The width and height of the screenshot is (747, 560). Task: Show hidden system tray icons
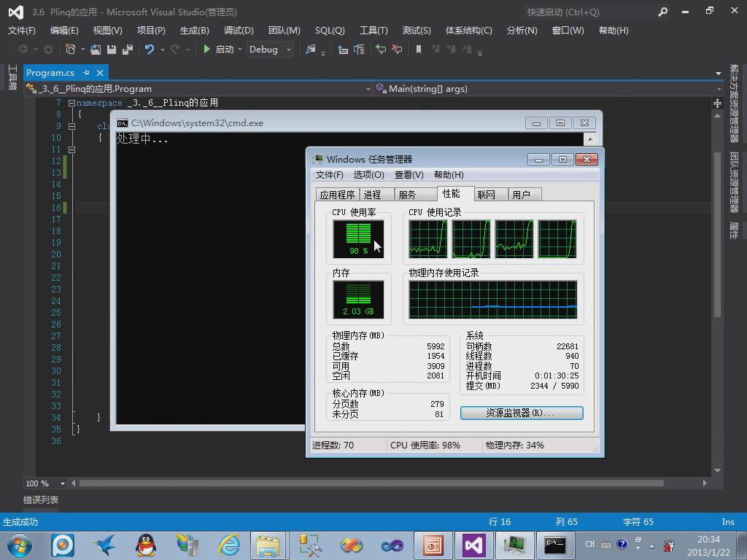click(651, 546)
